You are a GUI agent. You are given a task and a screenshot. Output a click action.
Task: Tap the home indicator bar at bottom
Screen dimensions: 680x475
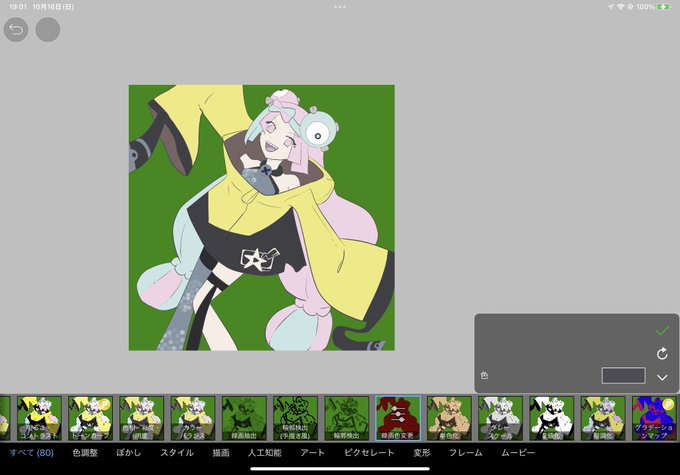click(340, 468)
